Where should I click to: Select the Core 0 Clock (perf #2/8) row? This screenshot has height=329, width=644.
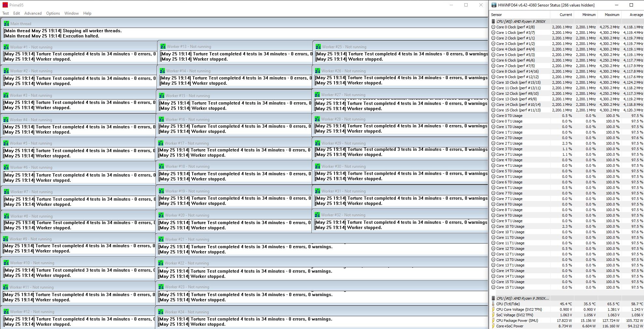tap(567, 27)
